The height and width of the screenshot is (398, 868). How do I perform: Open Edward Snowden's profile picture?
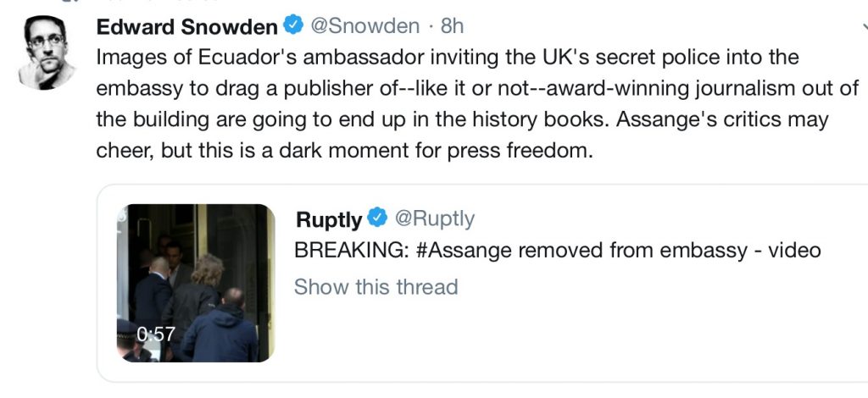coord(47,52)
